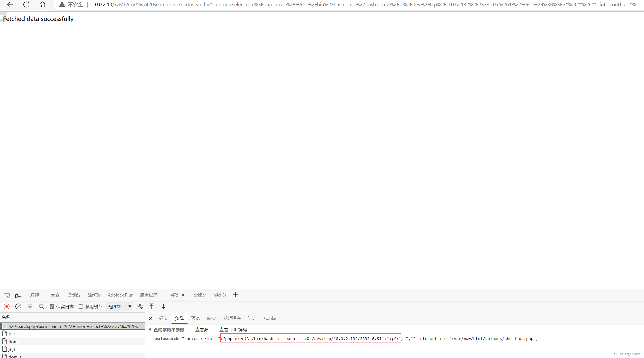Open the 元素 DevTools tab
Screen dimensions: 644x358
tap(55, 295)
